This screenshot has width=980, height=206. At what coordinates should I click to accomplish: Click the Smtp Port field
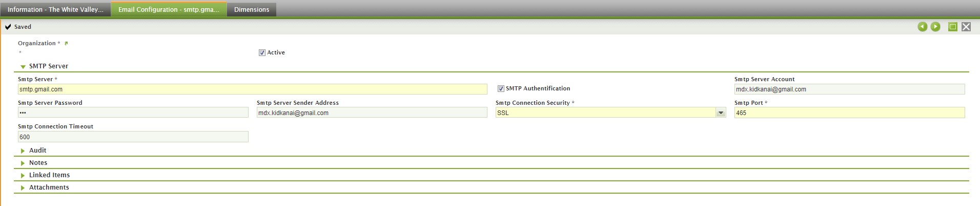[849, 113]
